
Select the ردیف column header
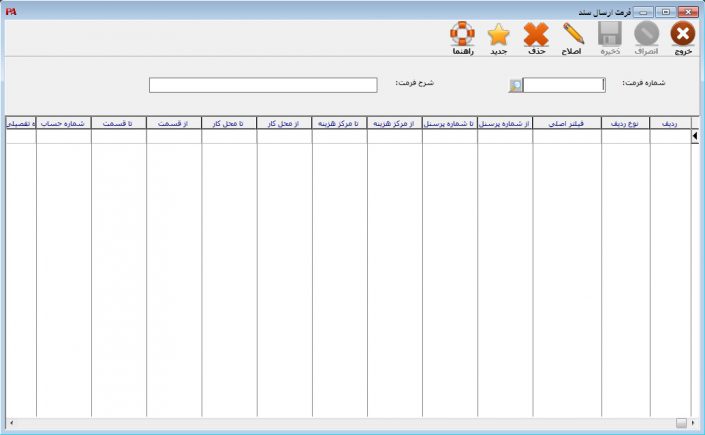click(x=670, y=123)
